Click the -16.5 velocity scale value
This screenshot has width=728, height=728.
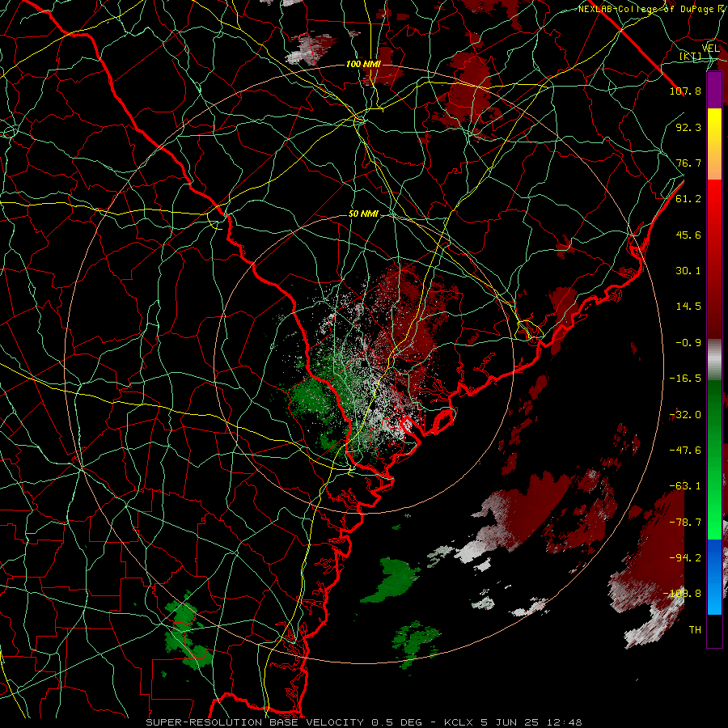tap(685, 379)
